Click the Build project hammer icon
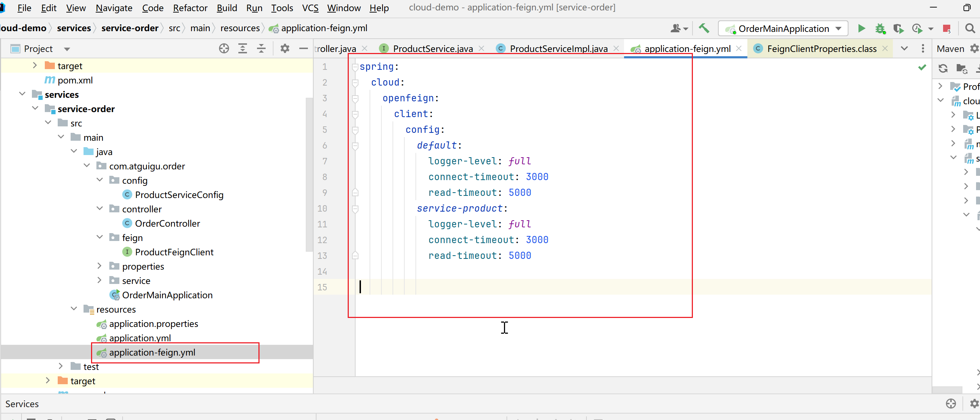This screenshot has height=420, width=980. tap(704, 29)
